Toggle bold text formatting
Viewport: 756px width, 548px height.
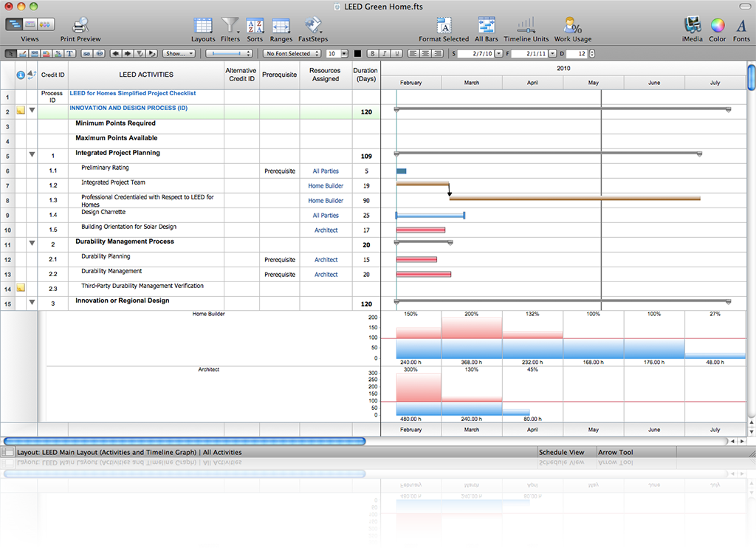click(374, 54)
